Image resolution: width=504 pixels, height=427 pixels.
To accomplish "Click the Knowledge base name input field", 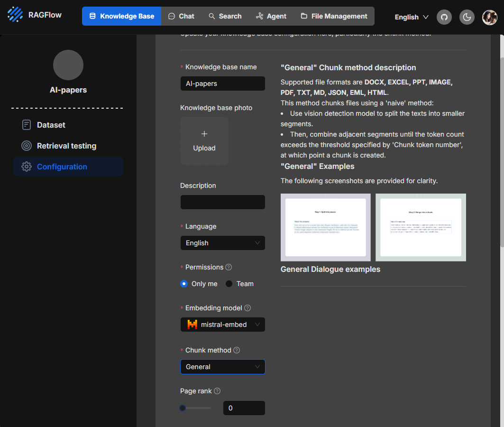I will (222, 84).
